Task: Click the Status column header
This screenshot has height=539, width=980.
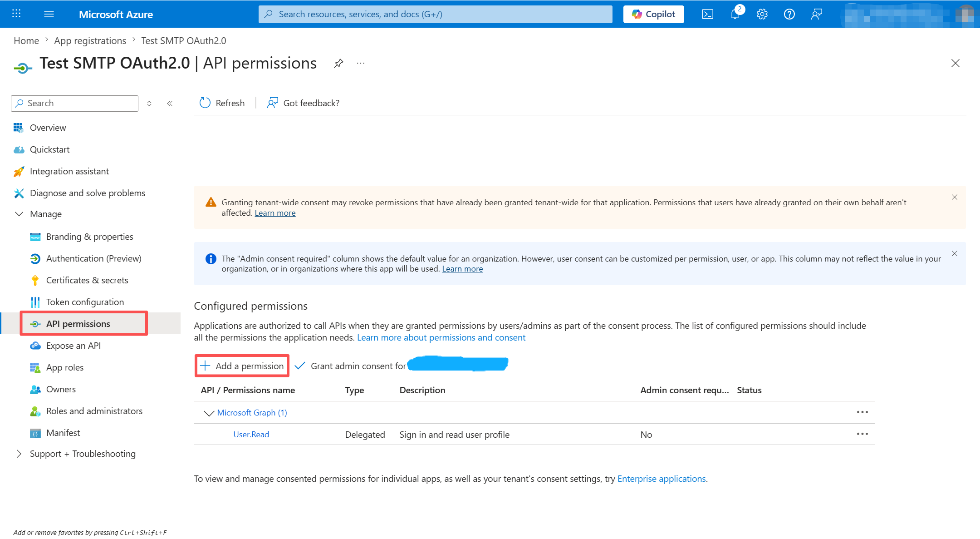Action: [x=749, y=390]
